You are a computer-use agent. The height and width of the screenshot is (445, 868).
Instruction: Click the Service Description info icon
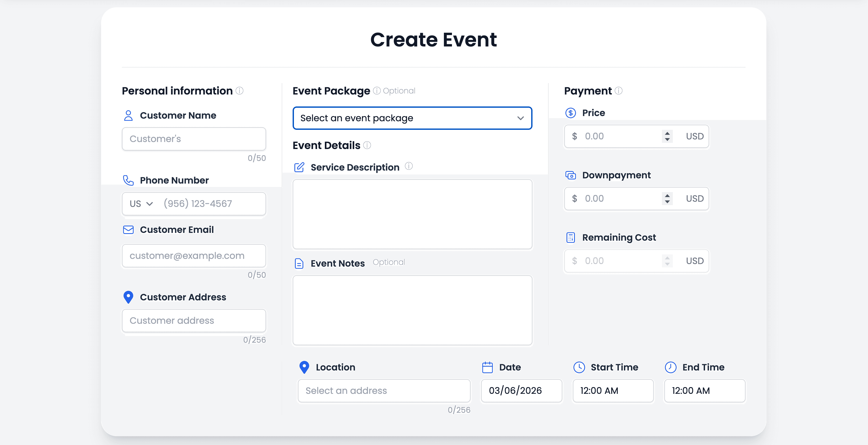[x=408, y=166]
